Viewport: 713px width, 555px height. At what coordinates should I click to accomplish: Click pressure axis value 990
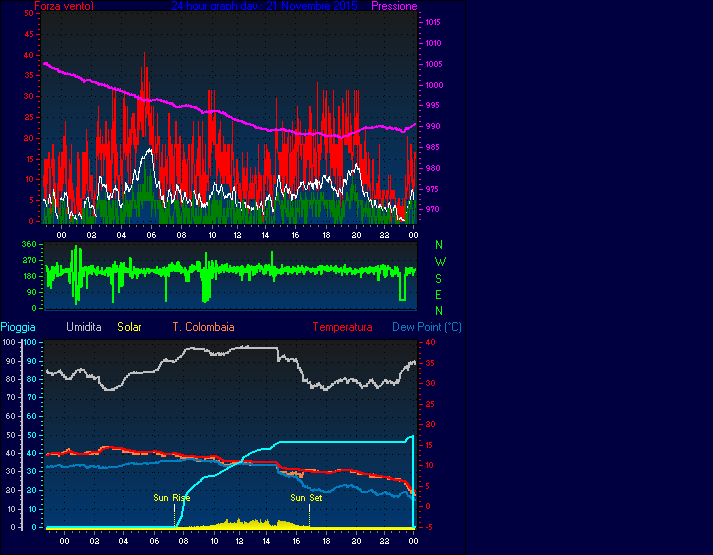point(432,126)
